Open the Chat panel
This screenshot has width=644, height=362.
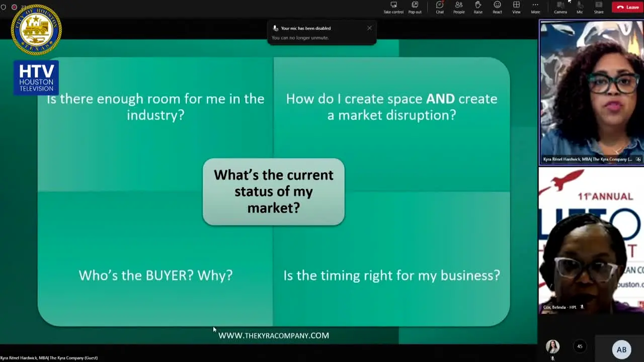[x=440, y=8]
